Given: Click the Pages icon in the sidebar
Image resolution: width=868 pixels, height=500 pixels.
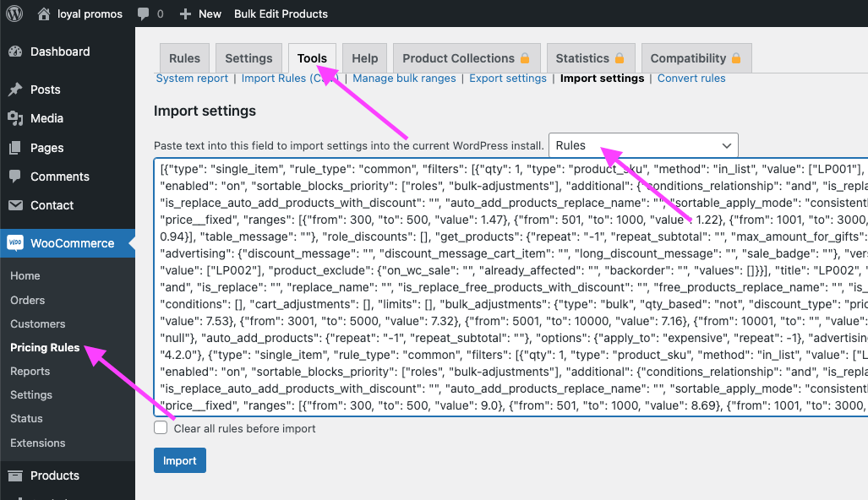Looking at the screenshot, I should (x=15, y=148).
